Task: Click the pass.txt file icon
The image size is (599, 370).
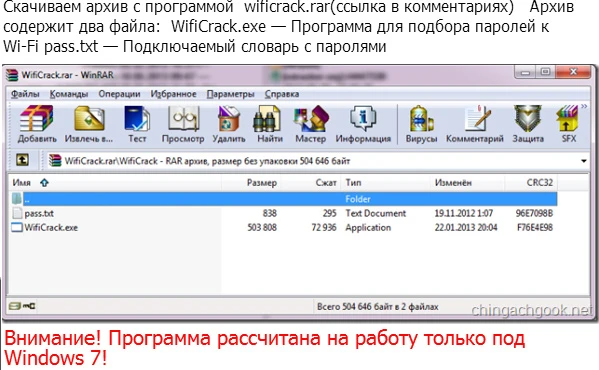Action: (x=17, y=213)
